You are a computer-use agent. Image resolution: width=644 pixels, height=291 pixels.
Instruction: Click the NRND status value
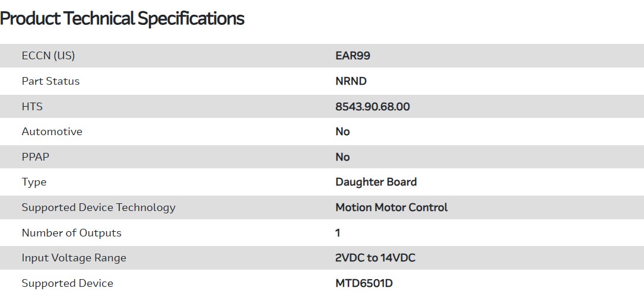[351, 81]
